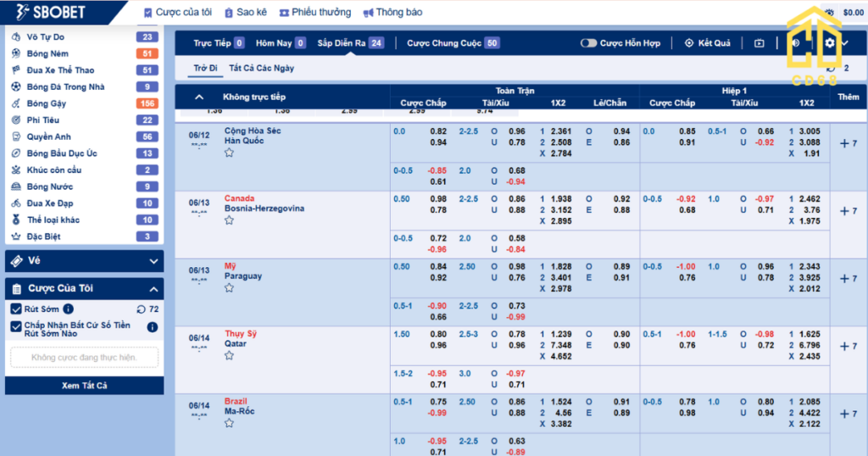Collapse the Không trực tiếp section
Viewport: 868px width, 456px height.
[x=199, y=97]
